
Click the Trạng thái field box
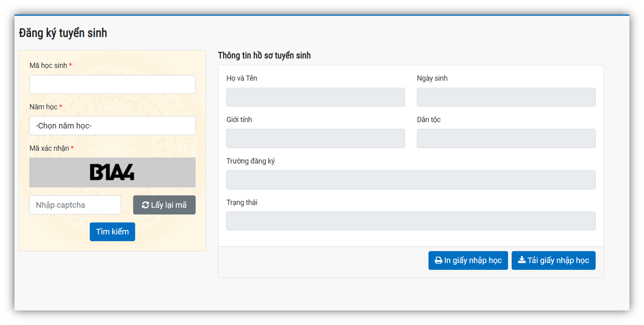pyautogui.click(x=410, y=221)
